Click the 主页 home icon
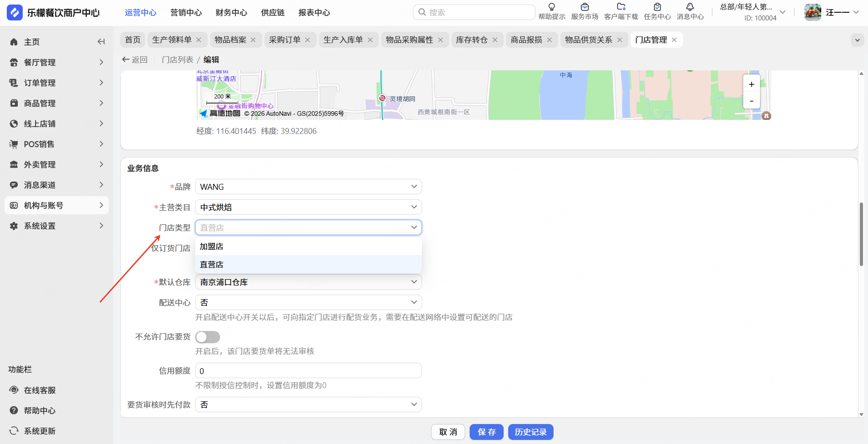The image size is (868, 444). (x=14, y=42)
